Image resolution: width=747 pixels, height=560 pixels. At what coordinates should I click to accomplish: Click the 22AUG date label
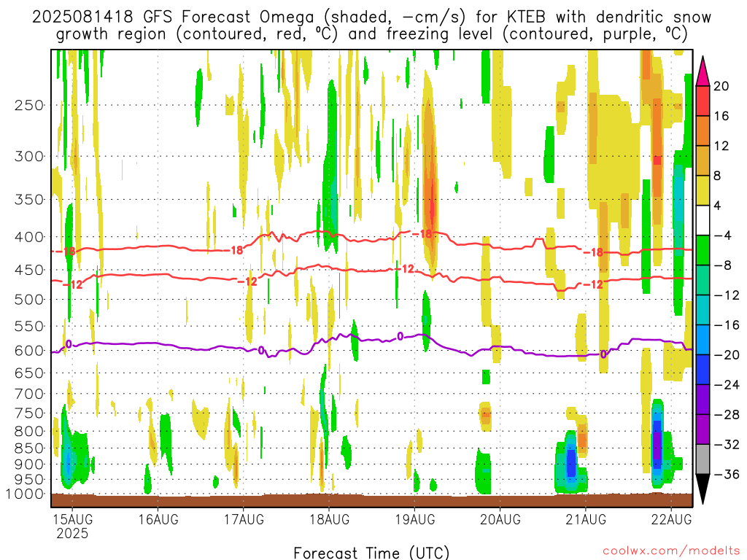point(671,519)
